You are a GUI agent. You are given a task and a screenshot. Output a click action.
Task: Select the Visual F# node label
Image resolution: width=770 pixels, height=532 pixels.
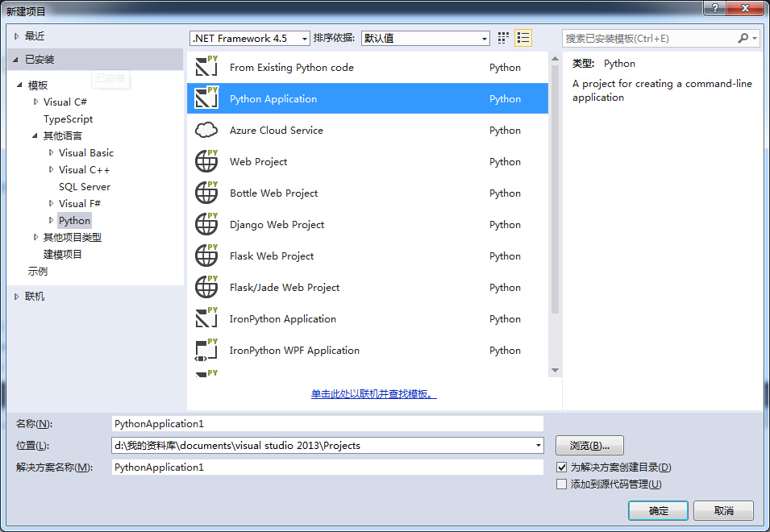point(80,203)
